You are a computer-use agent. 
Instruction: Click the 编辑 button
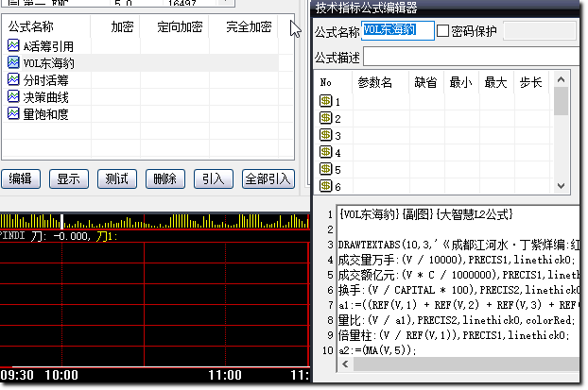(21, 178)
